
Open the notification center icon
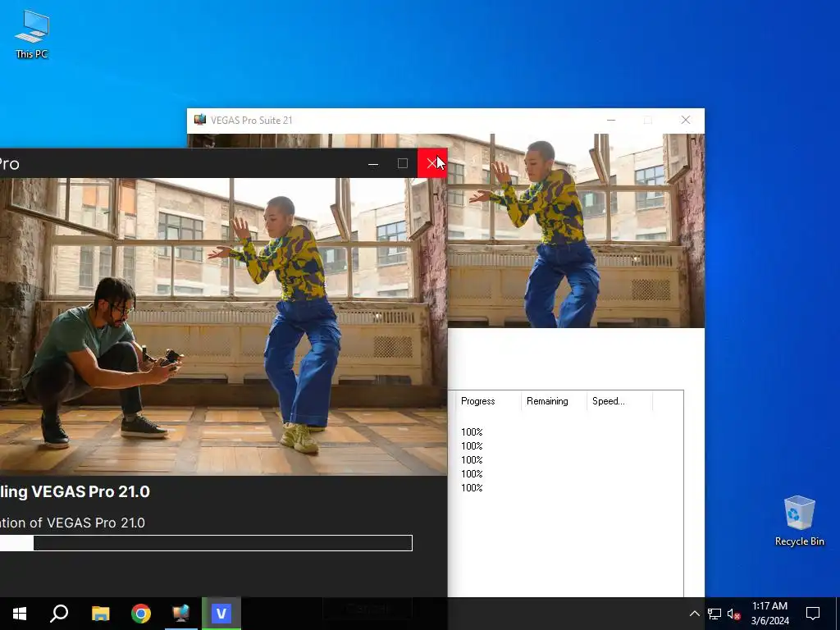[x=813, y=614]
